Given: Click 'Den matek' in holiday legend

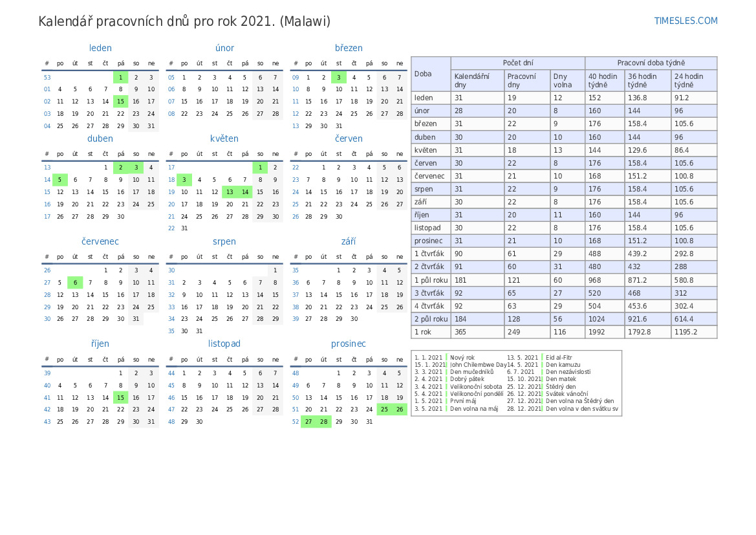Looking at the screenshot, I should [561, 379].
